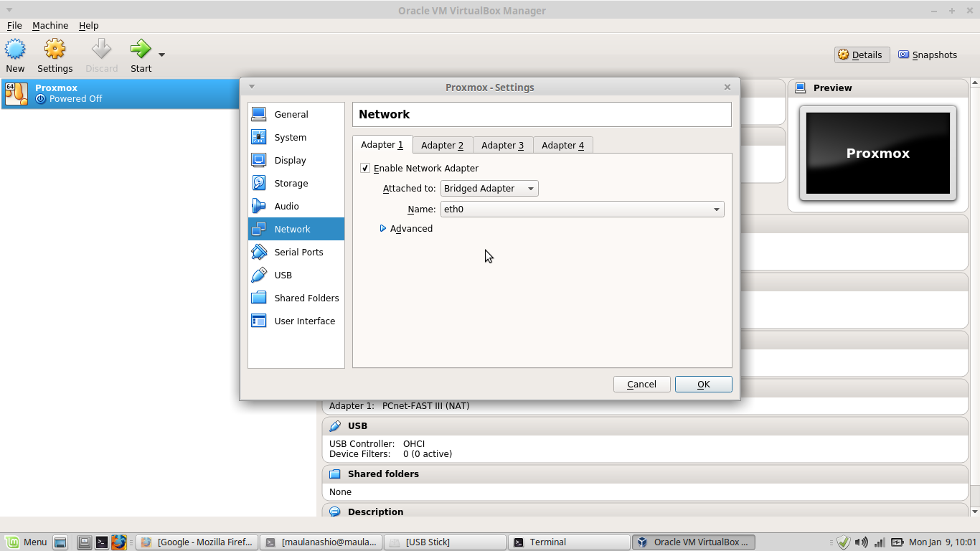Select the General settings icon

(259, 114)
